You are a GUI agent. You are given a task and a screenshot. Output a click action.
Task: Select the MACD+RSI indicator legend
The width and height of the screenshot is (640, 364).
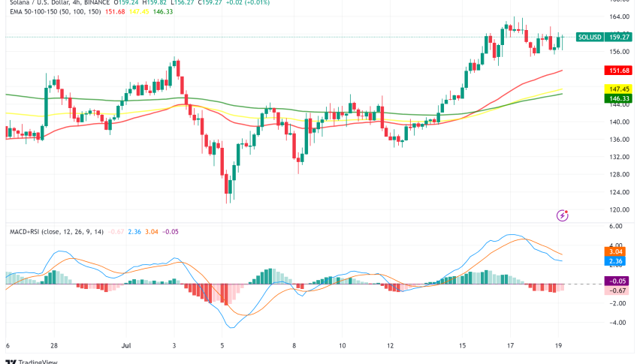pos(56,231)
